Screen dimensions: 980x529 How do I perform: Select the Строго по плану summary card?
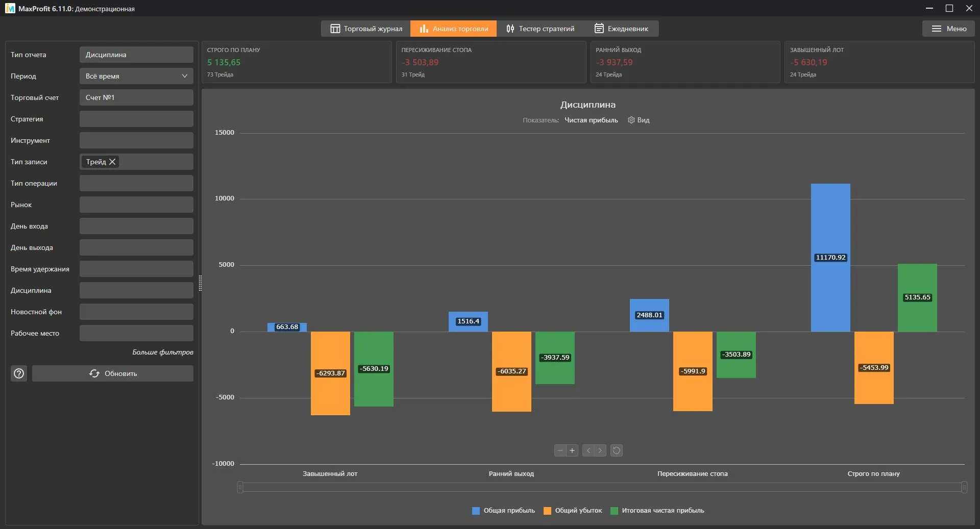pos(297,62)
